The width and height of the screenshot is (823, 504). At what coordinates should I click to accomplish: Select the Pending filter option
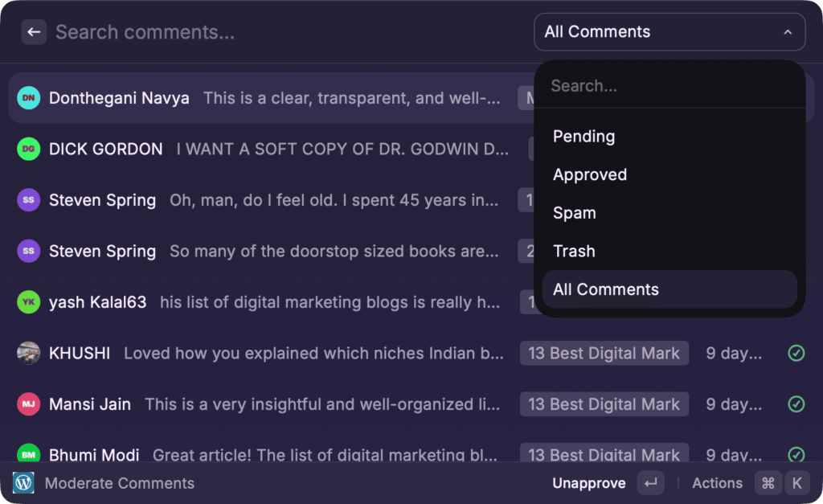583,137
